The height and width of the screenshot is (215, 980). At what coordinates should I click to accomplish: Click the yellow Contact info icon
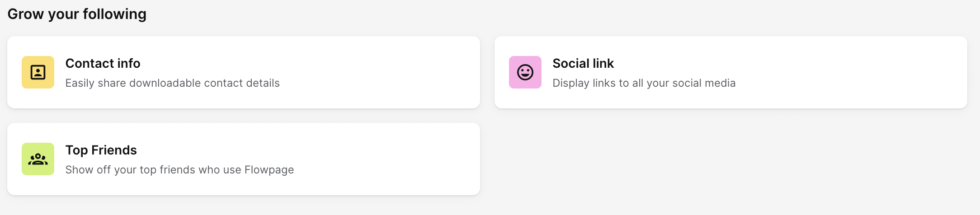(38, 72)
